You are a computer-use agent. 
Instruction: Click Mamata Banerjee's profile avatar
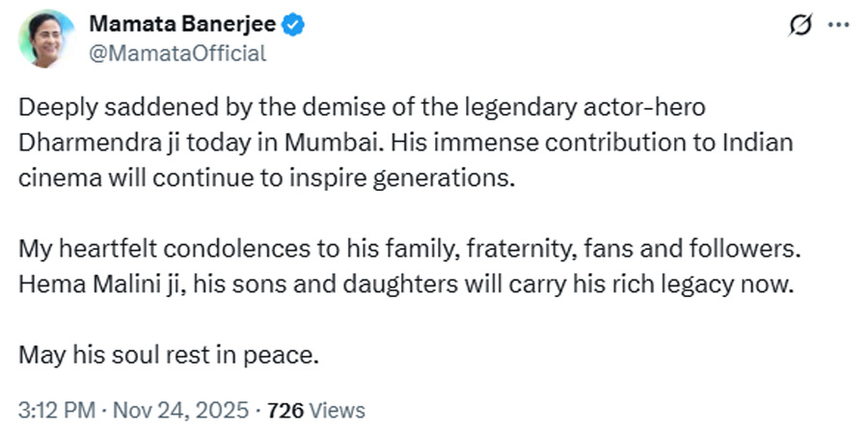(45, 39)
